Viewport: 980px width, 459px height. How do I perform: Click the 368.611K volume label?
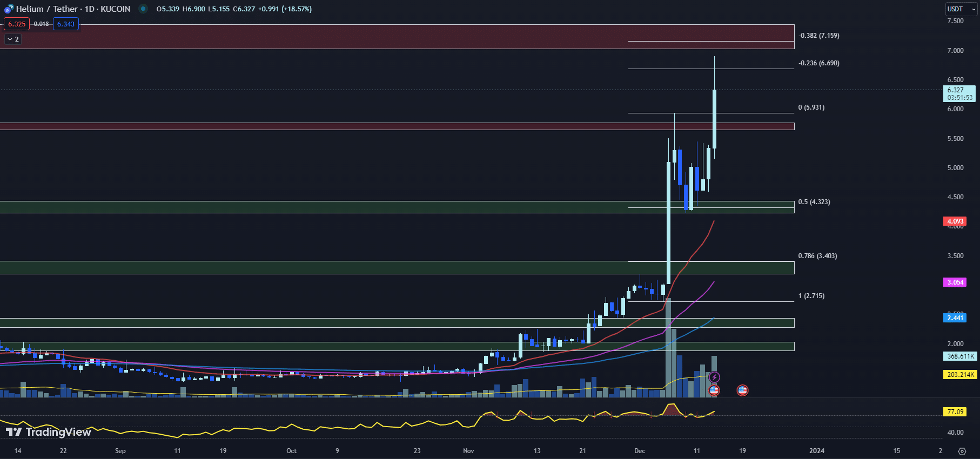click(x=960, y=356)
